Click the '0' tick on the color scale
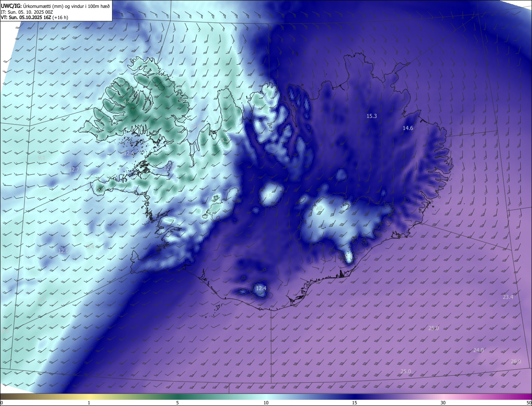 [1, 403]
